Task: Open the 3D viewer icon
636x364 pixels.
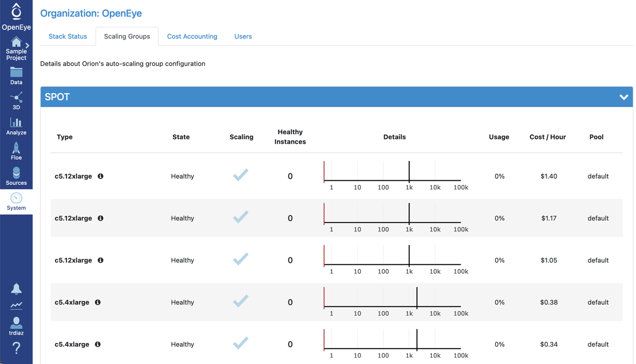Action: coord(16,97)
